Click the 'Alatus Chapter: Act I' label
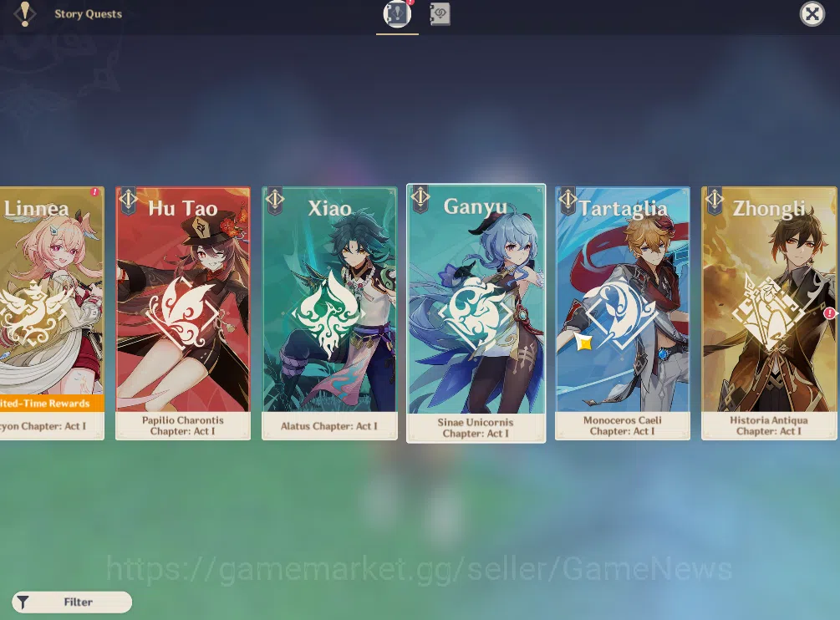The image size is (840, 620). pos(329,426)
